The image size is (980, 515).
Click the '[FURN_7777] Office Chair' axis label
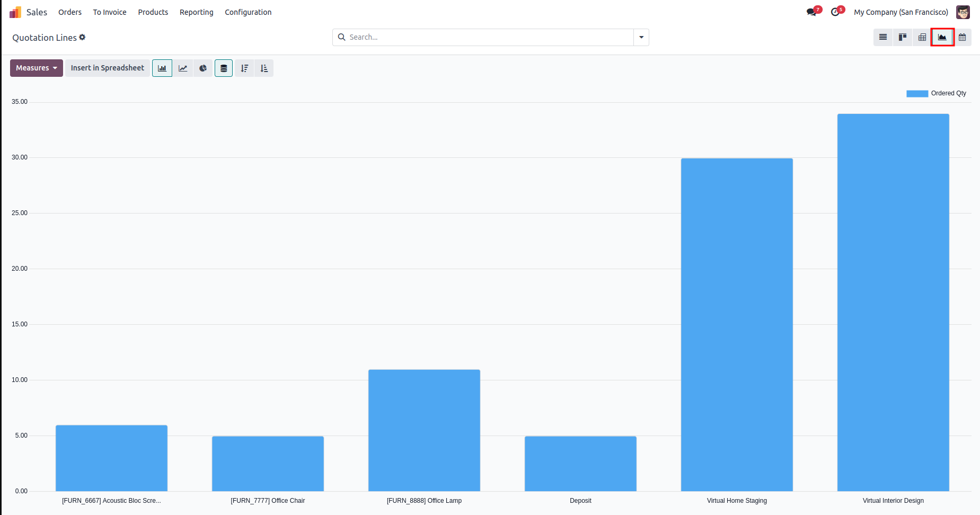(x=268, y=501)
